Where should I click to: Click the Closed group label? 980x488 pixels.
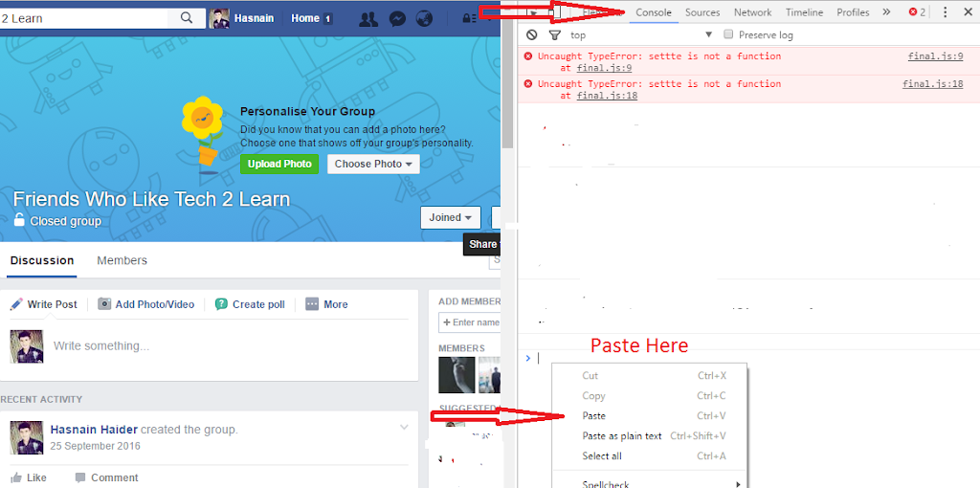65,221
